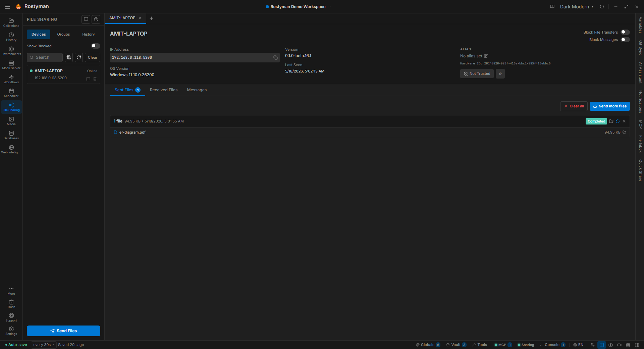Viewport: 644px width, 349px height.
Task: Open File Sharing help question-mark icon
Action: pos(96,19)
